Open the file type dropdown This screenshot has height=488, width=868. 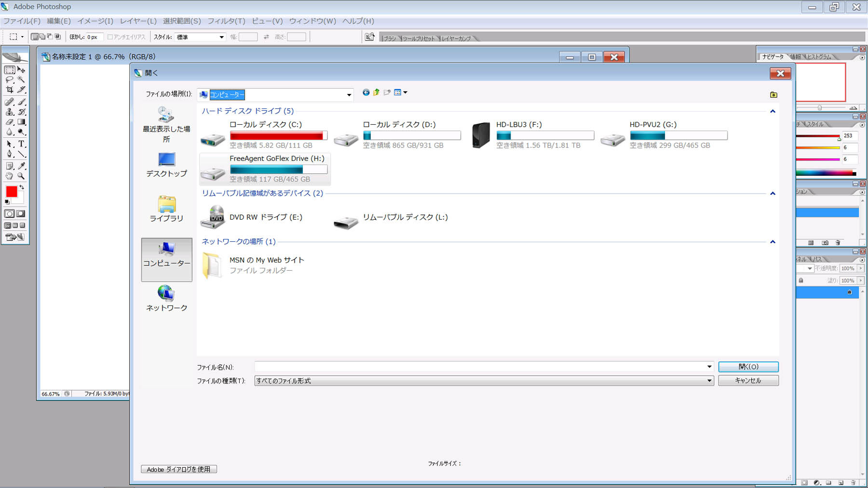pyautogui.click(x=709, y=381)
